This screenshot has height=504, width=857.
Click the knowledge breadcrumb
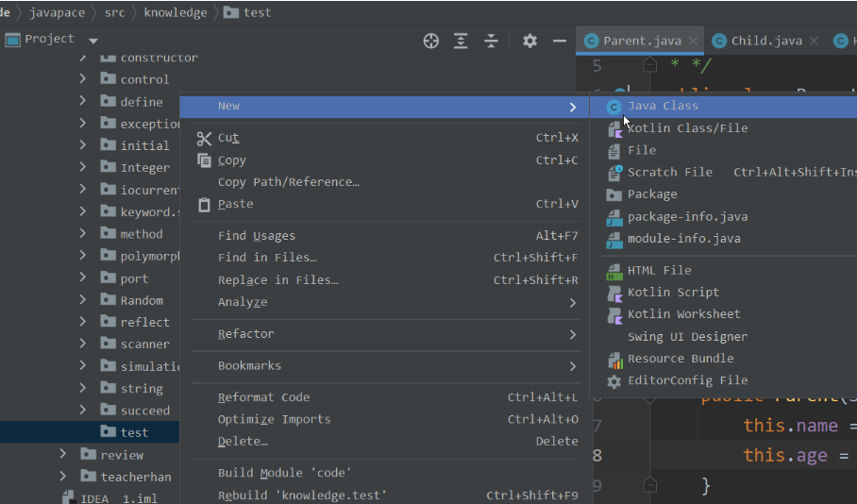pyautogui.click(x=176, y=12)
